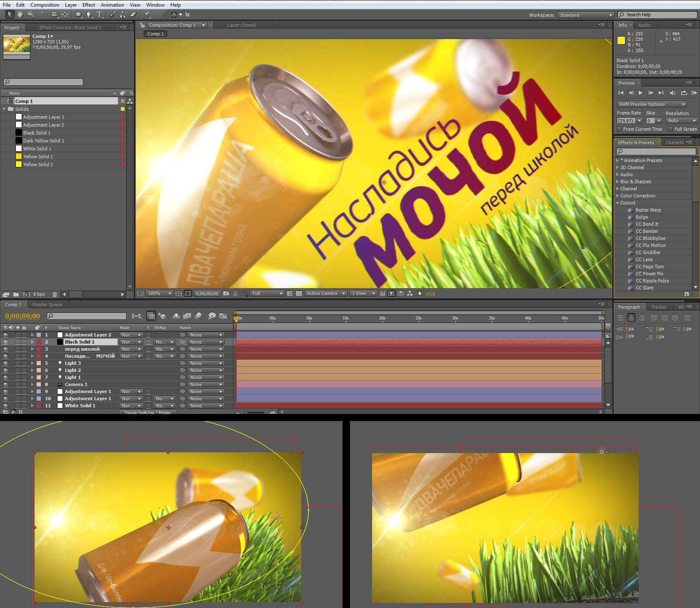
Task: Select the Zoom magnifier tool
Action: click(x=30, y=15)
